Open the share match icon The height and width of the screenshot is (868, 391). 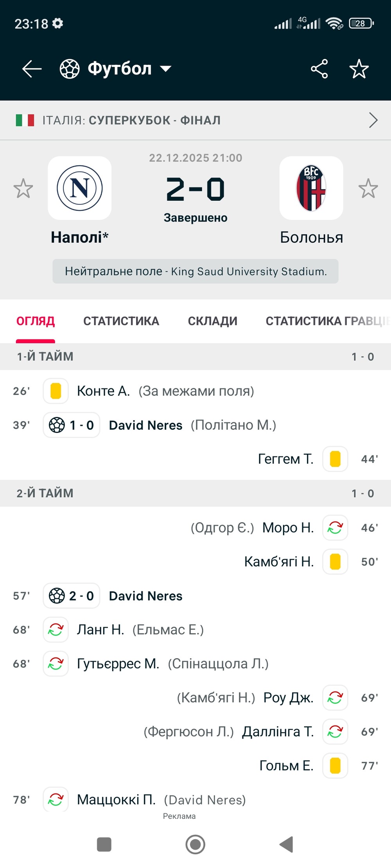pos(319,69)
